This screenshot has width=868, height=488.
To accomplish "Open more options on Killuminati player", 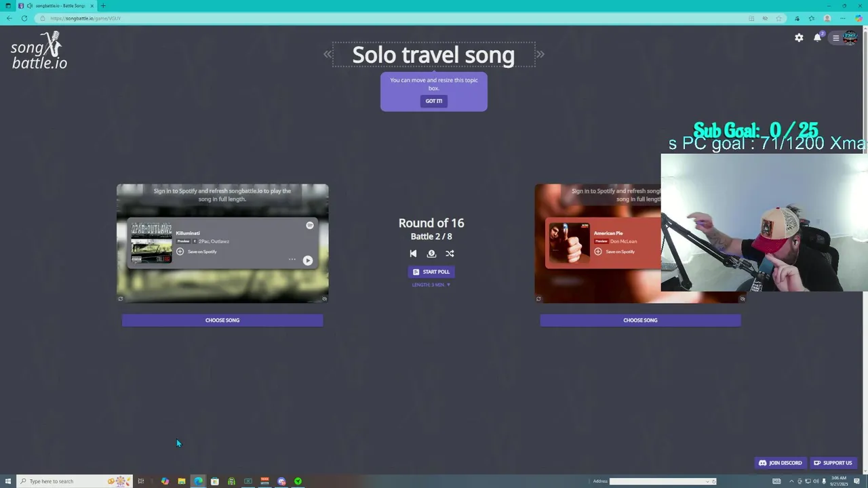I will (x=292, y=260).
